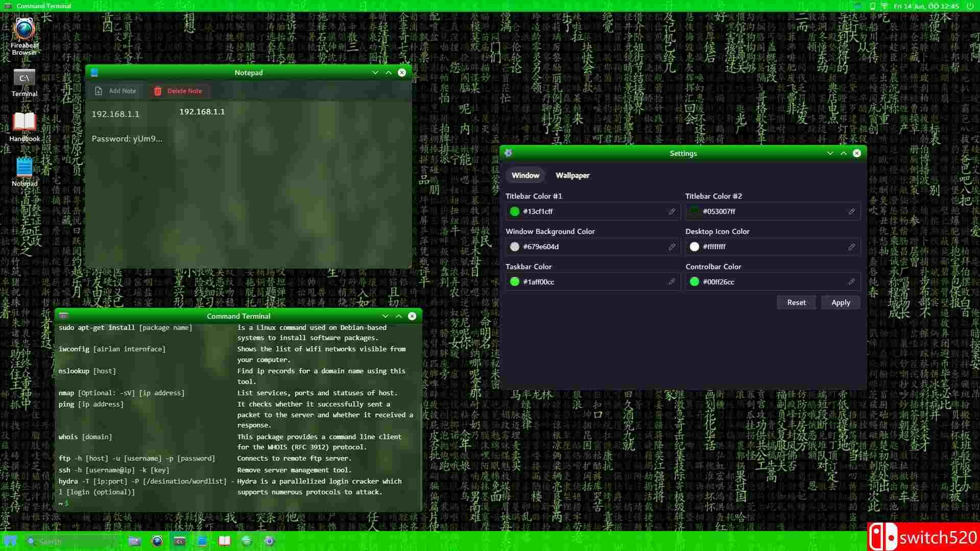Open the Handbook desktop icon

pos(23,123)
